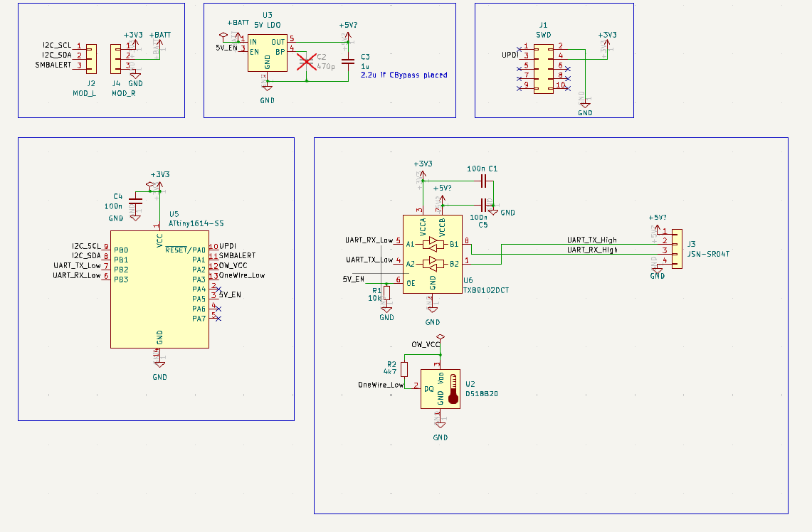The width and height of the screenshot is (812, 532).
Task: Select the SMBALERT label on J2 connector
Action: pos(53,65)
